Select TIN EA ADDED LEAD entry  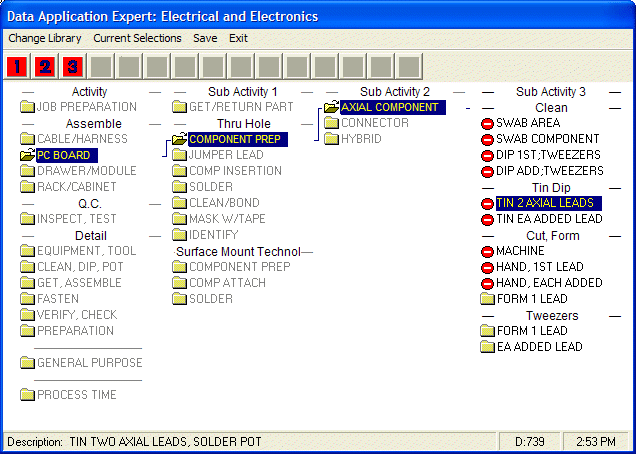point(549,219)
